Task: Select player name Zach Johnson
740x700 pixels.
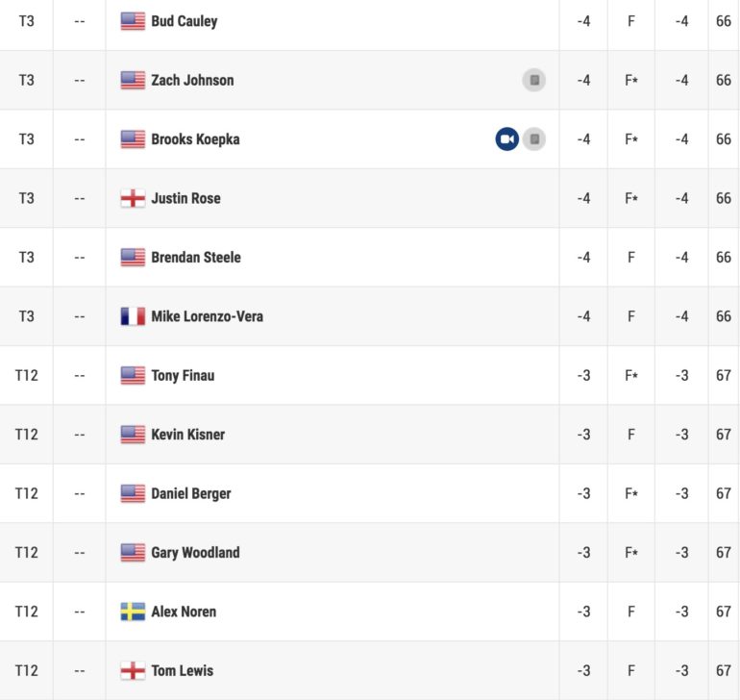Action: [192, 81]
